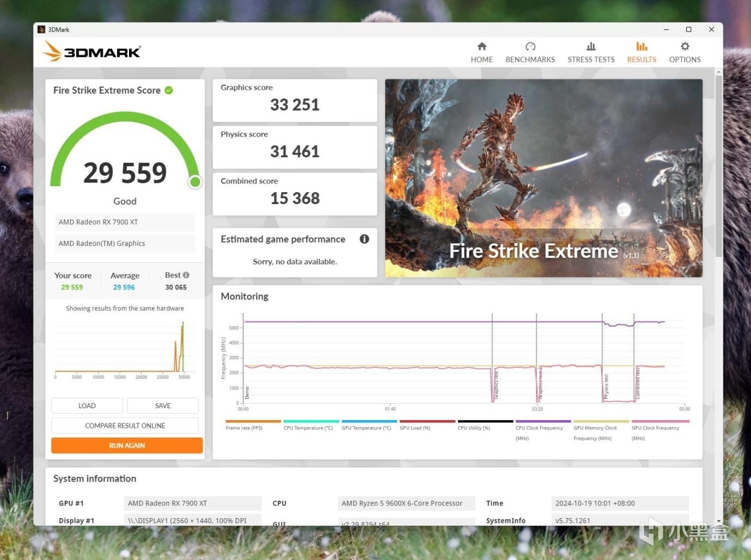Screen dimensions: 751x560
Task: Open the Home tab
Action: click(481, 53)
